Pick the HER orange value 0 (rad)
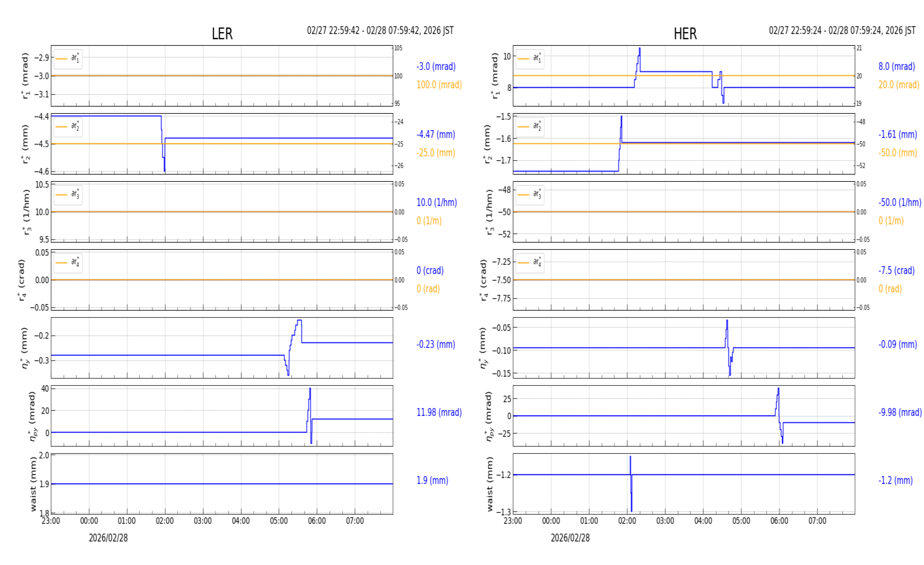The height and width of the screenshot is (565, 924). coord(890,289)
